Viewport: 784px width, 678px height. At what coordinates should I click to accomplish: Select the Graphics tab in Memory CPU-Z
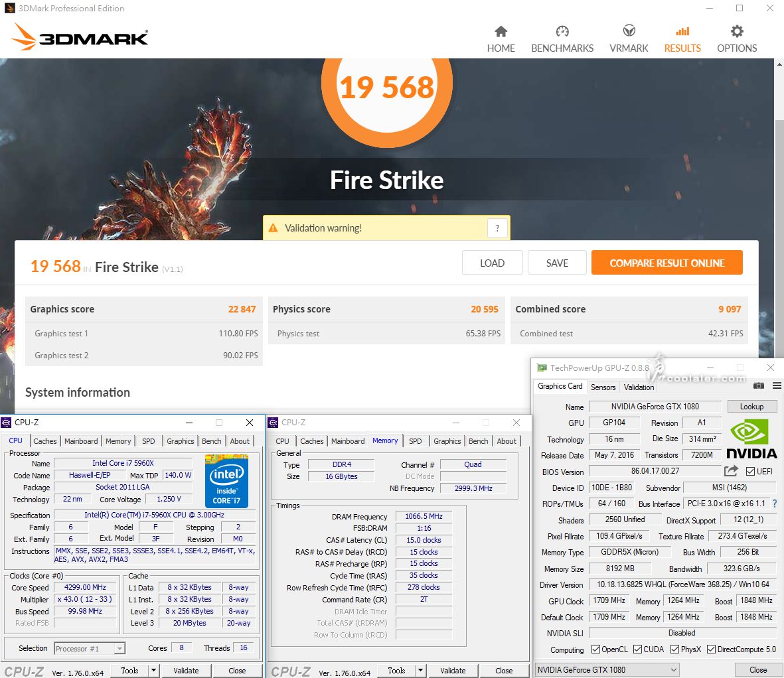pyautogui.click(x=447, y=441)
